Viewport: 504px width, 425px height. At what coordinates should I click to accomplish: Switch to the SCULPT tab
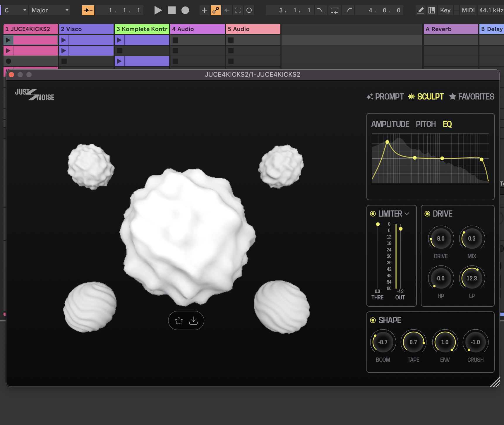[x=426, y=97]
